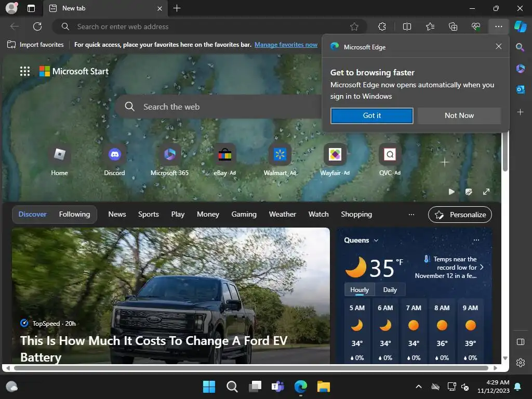Open the Gaming tab
The height and width of the screenshot is (399, 532).
pyautogui.click(x=244, y=215)
